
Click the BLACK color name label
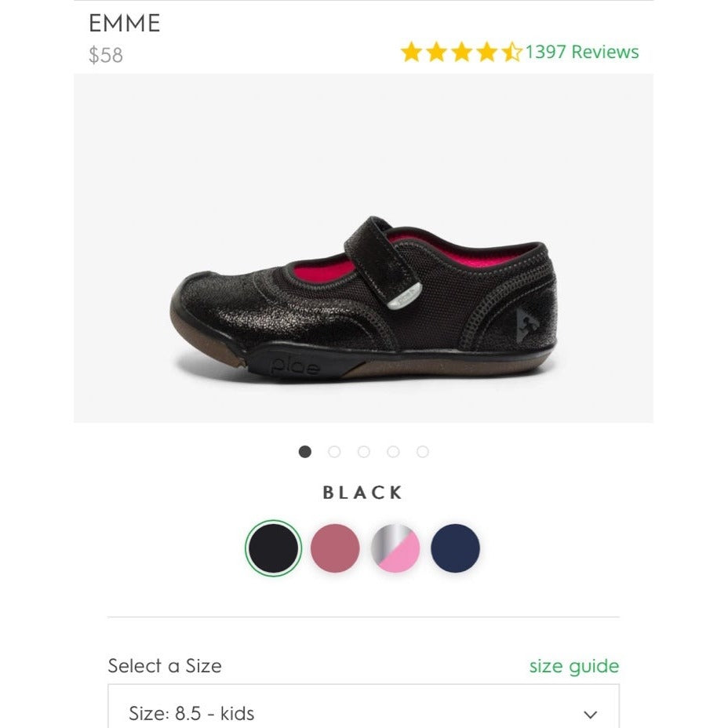click(363, 493)
